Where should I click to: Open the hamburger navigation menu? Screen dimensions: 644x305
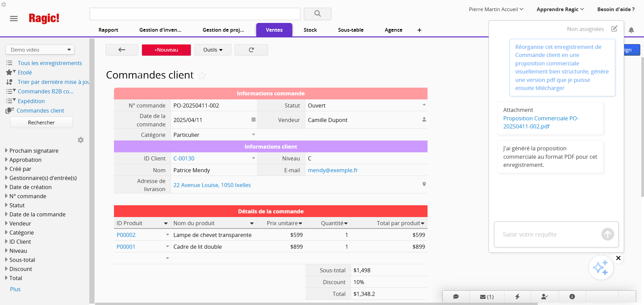pyautogui.click(x=14, y=19)
